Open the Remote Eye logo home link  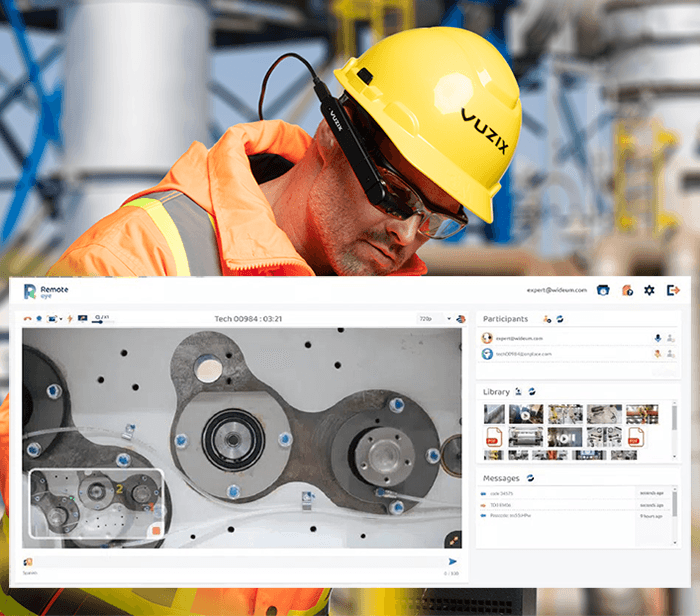46,291
